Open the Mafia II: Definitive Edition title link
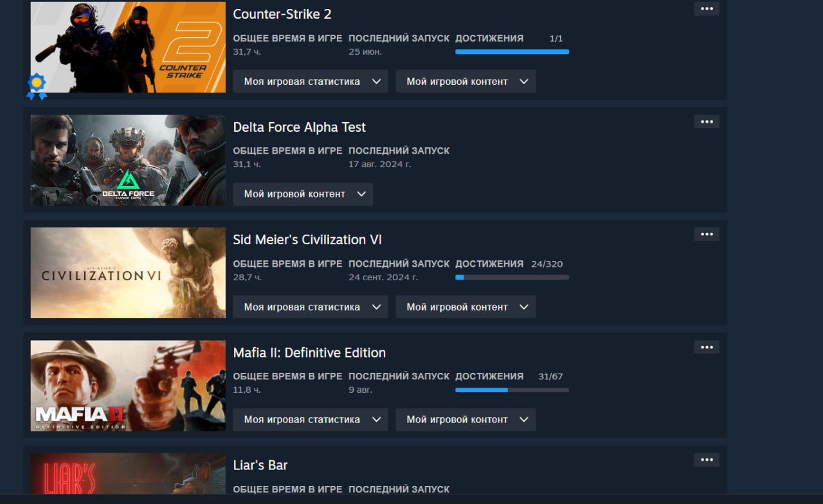Screen dimensions: 823x504 [309, 353]
